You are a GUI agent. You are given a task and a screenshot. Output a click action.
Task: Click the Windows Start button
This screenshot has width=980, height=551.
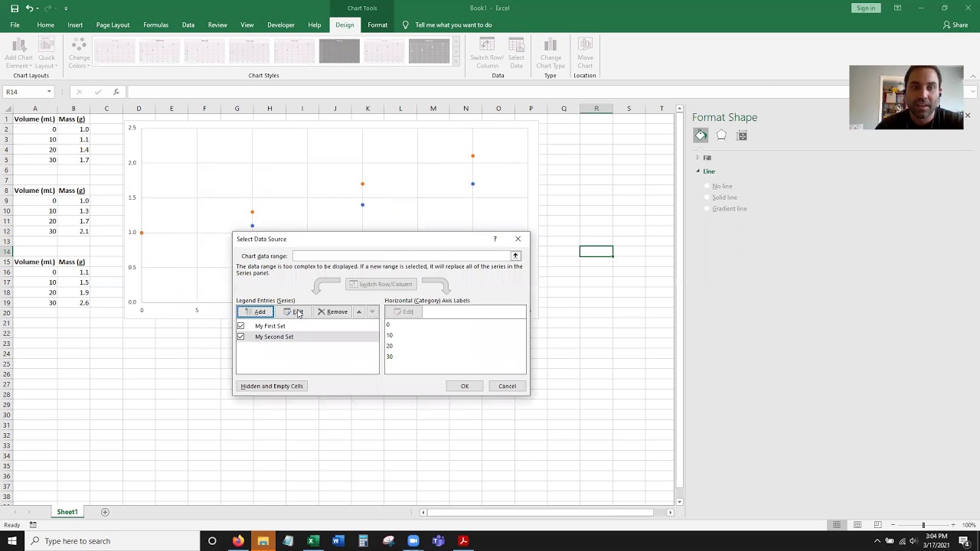pos(12,541)
